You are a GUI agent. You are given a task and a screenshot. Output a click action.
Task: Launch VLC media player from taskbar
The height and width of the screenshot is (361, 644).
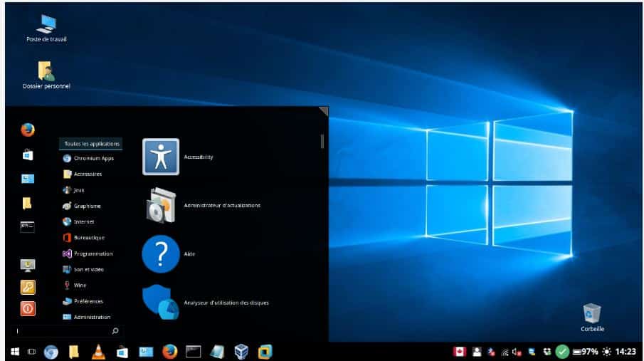click(x=98, y=352)
